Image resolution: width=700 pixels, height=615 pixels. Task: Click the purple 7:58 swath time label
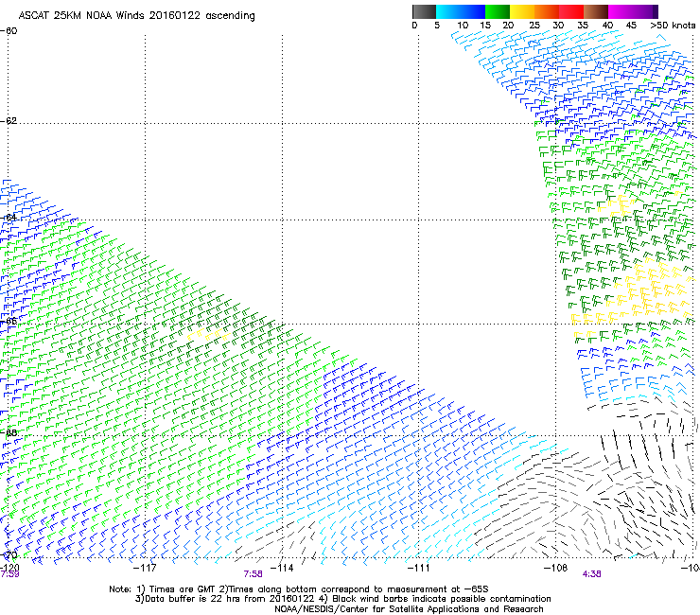(253, 574)
